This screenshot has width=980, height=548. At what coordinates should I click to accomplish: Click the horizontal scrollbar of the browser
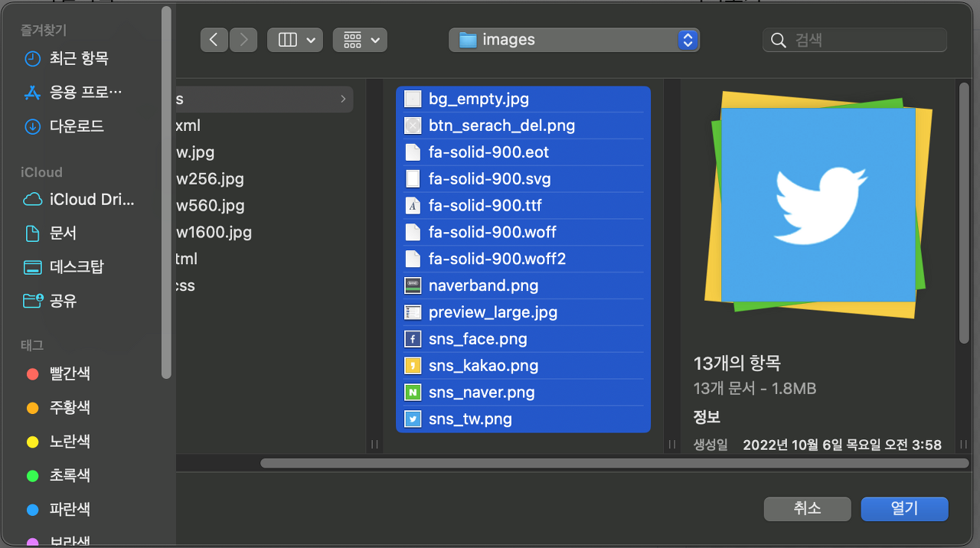614,463
